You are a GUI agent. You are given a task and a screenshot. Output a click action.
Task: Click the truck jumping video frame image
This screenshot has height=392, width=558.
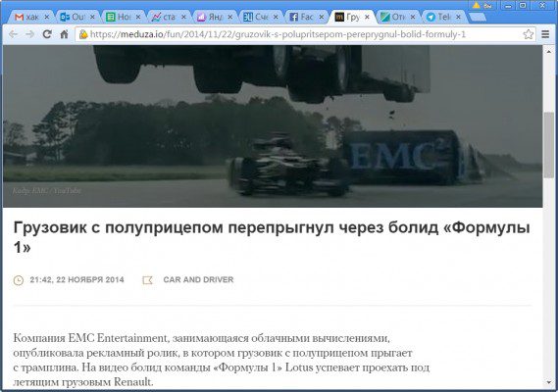273,126
